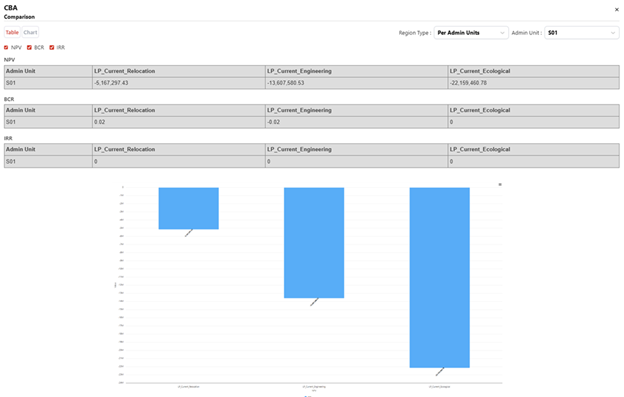Click LP_Current_Relocation header in NPV table
Viewport: 624px width, 397px height.
[x=125, y=71]
